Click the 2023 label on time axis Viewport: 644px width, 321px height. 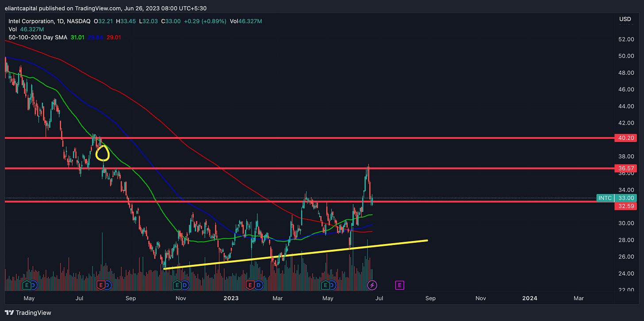[231, 298]
